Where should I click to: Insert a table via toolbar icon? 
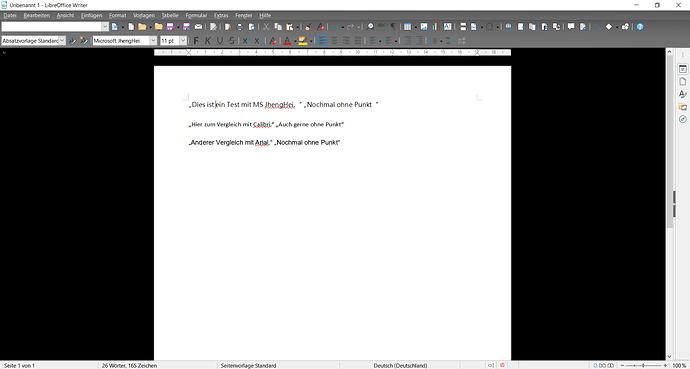(x=407, y=27)
